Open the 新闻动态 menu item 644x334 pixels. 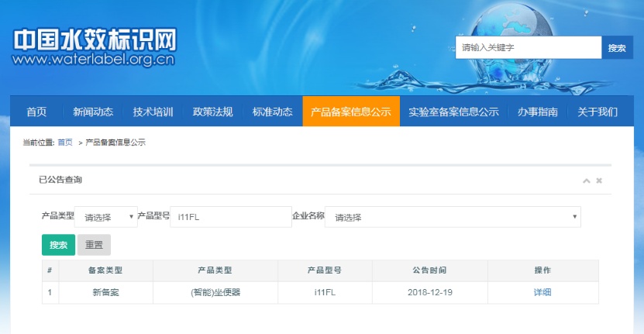(93, 112)
